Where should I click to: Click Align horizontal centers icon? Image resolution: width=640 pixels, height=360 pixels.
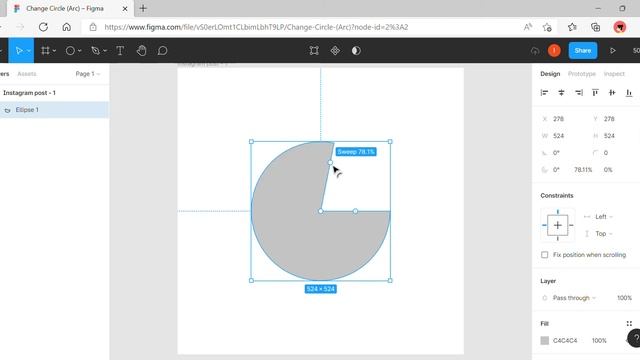pyautogui.click(x=561, y=93)
